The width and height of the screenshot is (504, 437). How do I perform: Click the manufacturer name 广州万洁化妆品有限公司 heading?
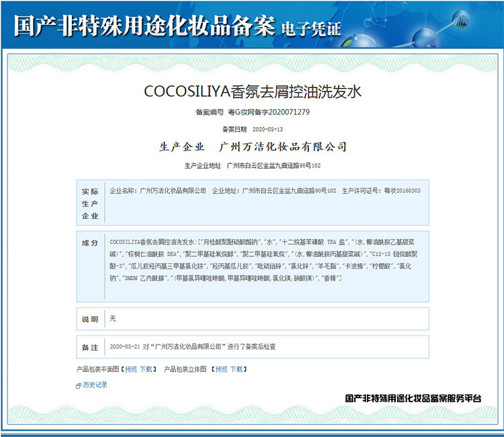click(x=282, y=147)
